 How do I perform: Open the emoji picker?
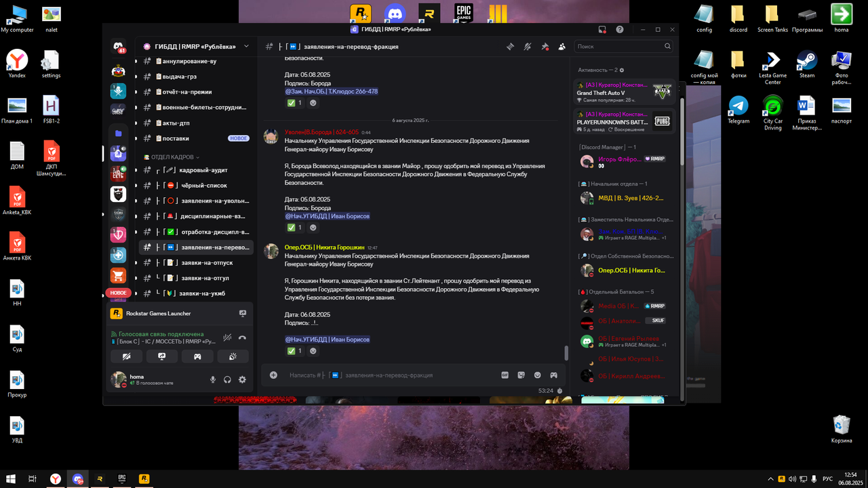(x=538, y=375)
